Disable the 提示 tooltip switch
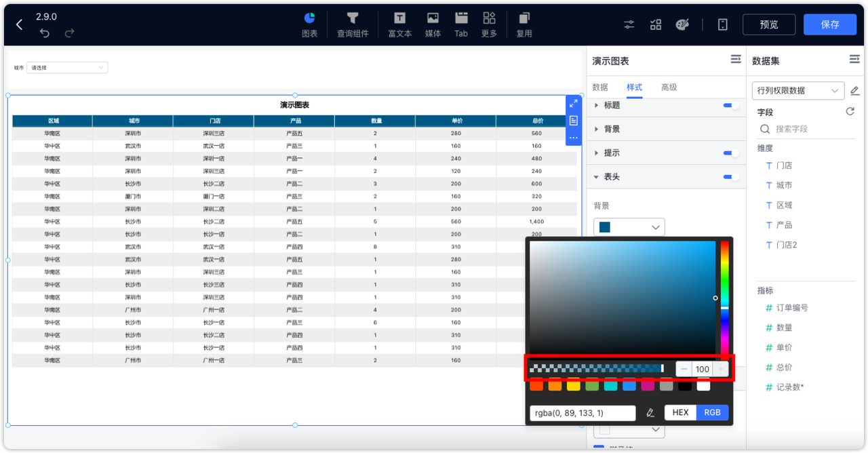This screenshot has width=868, height=453. 729,153
